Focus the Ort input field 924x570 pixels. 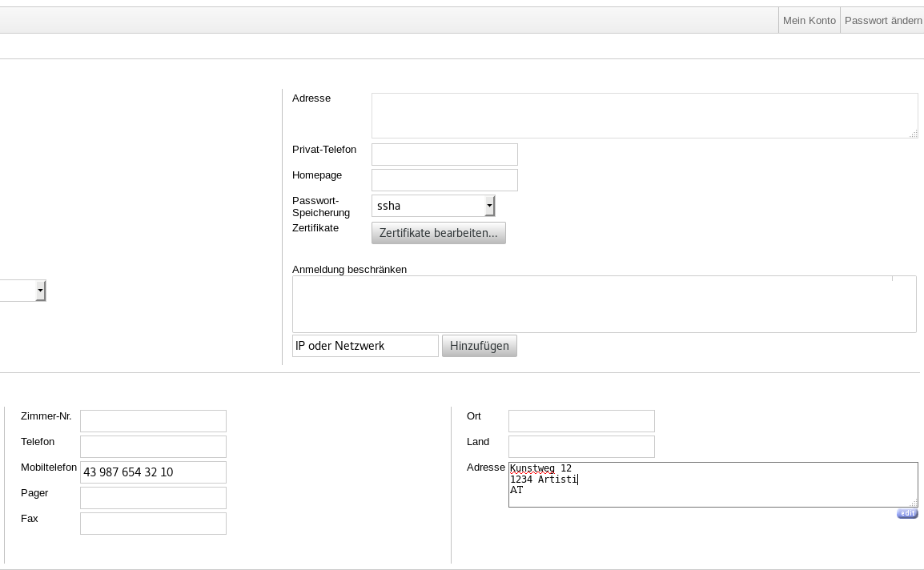pos(581,421)
